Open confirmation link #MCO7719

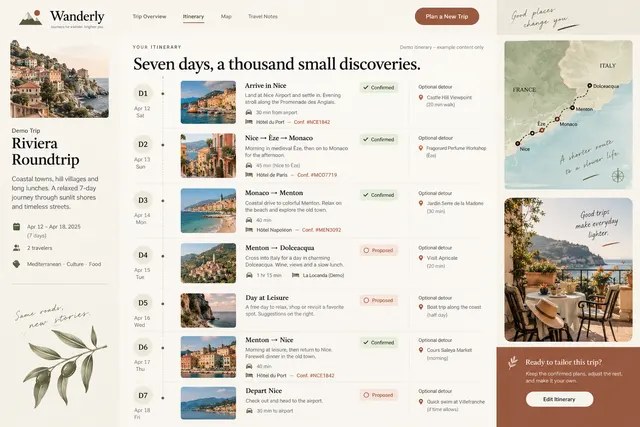click(317, 175)
